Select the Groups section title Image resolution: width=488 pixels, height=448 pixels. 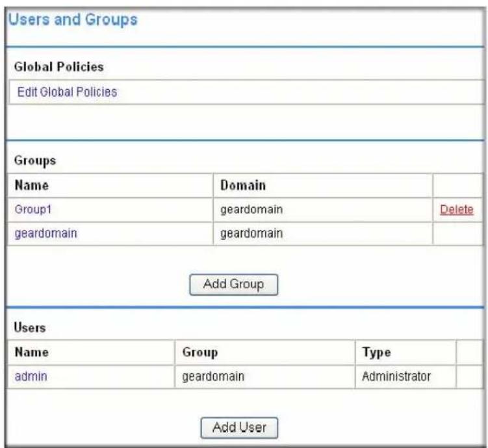(x=35, y=161)
